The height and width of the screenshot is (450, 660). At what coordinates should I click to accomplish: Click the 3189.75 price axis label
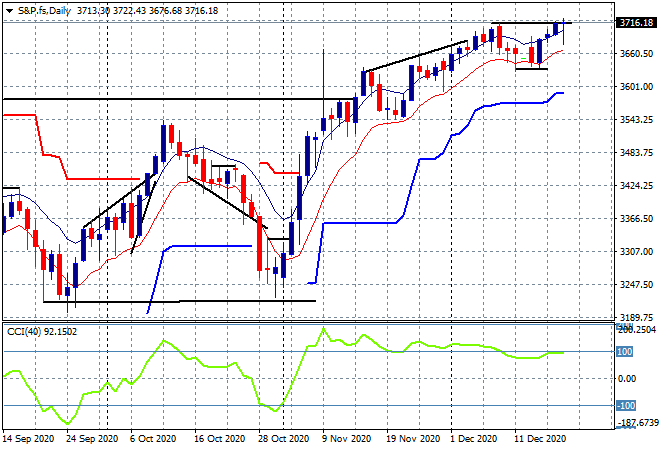(x=636, y=317)
